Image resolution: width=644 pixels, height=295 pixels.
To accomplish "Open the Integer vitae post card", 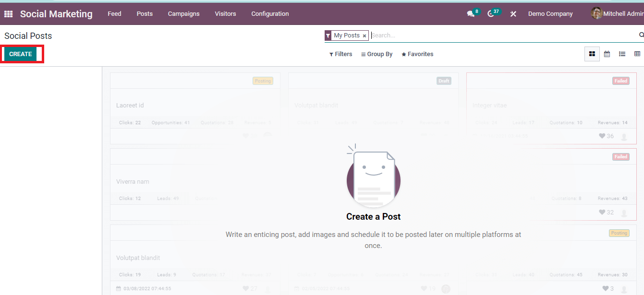I will click(551, 108).
